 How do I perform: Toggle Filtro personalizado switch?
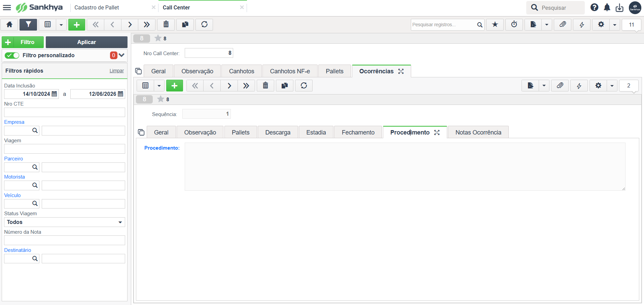coord(12,55)
